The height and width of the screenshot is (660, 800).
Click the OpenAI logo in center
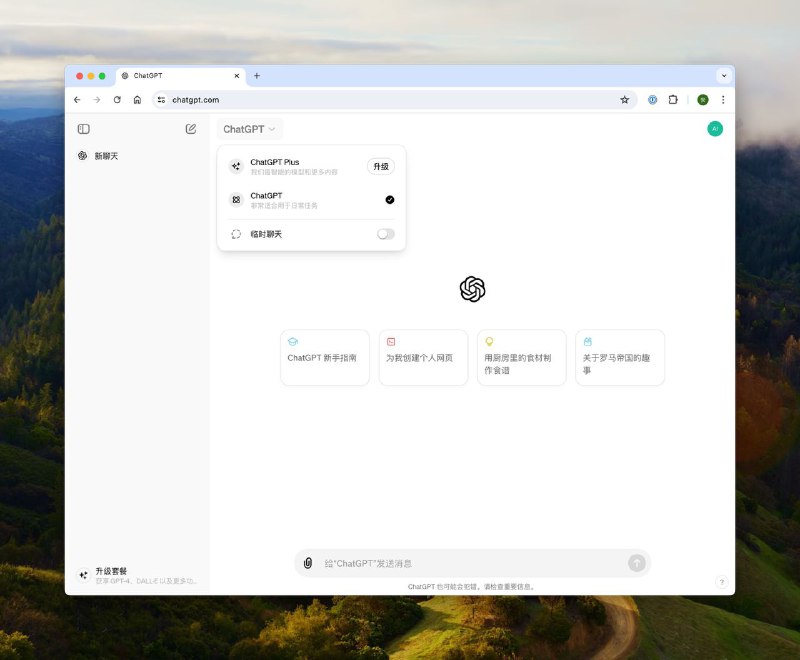472,289
